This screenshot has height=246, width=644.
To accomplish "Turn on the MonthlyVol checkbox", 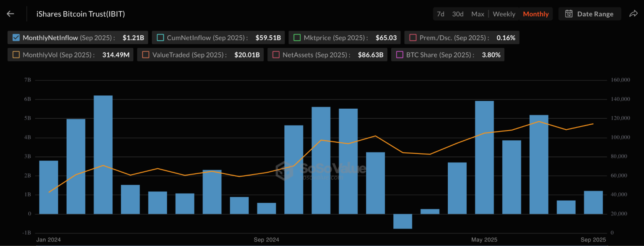I will [x=16, y=55].
